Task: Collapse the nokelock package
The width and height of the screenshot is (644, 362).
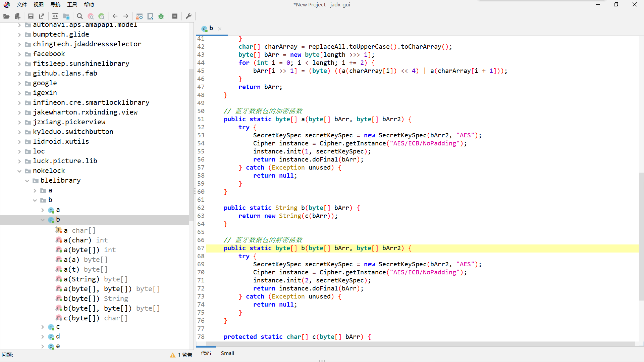Action: pyautogui.click(x=19, y=171)
